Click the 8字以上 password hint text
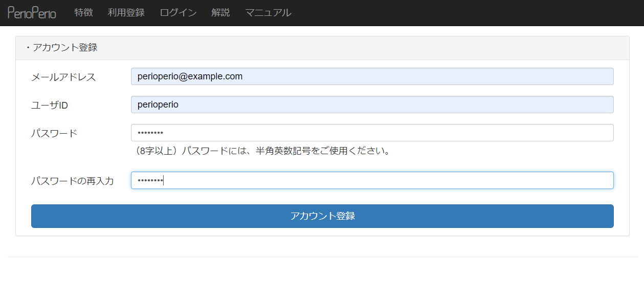Screen dimensions: 644x293 click(261, 151)
